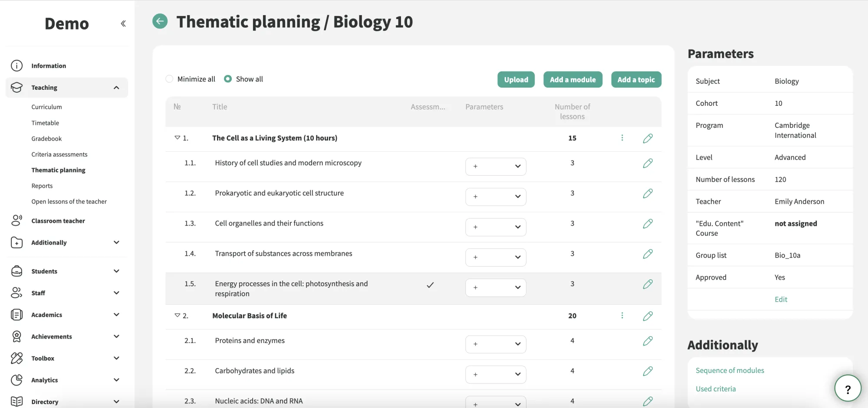
Task: Click the Add a module button
Action: point(572,80)
